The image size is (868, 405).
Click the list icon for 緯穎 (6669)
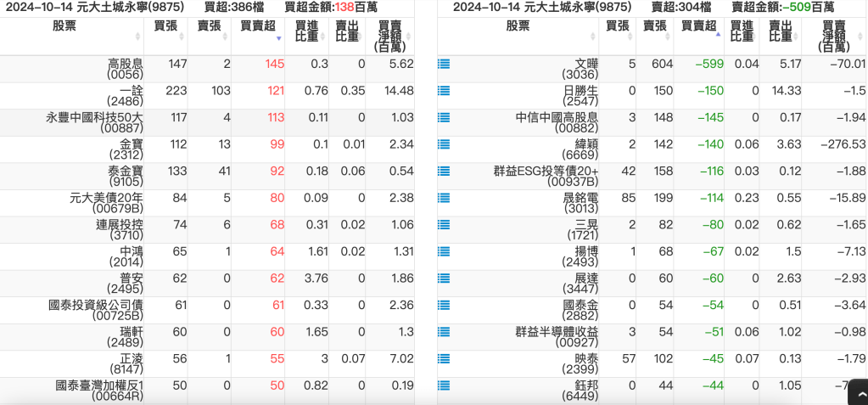443,144
